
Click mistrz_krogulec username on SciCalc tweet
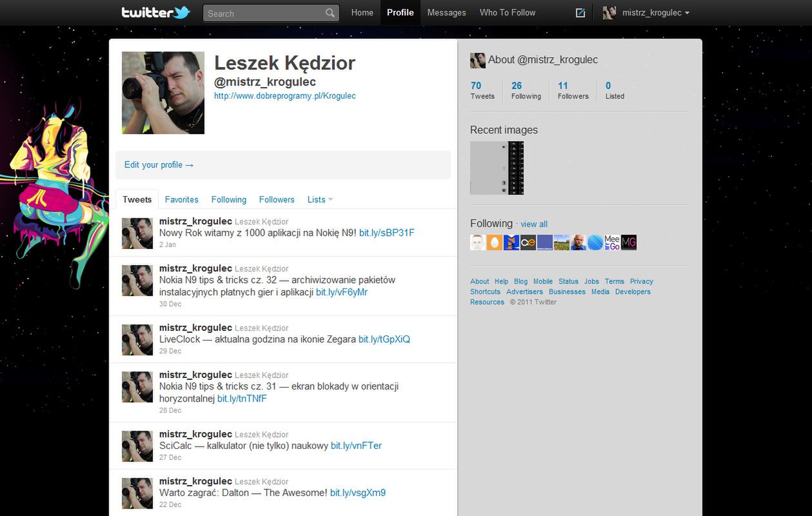[x=195, y=434]
